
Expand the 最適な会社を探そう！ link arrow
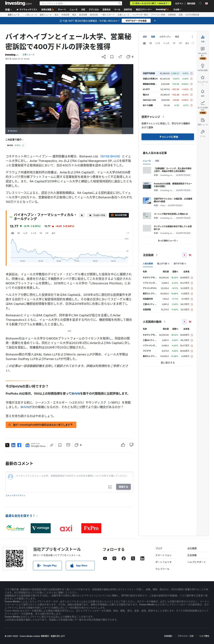pos(37,516)
